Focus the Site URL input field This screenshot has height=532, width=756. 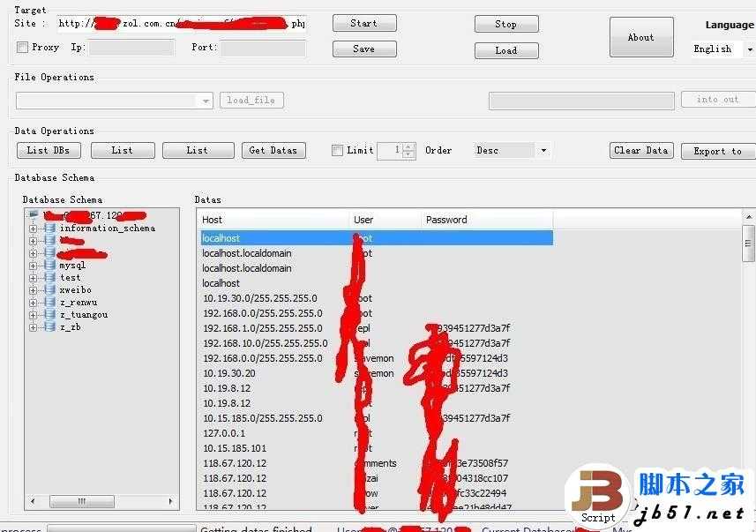pyautogui.click(x=182, y=24)
